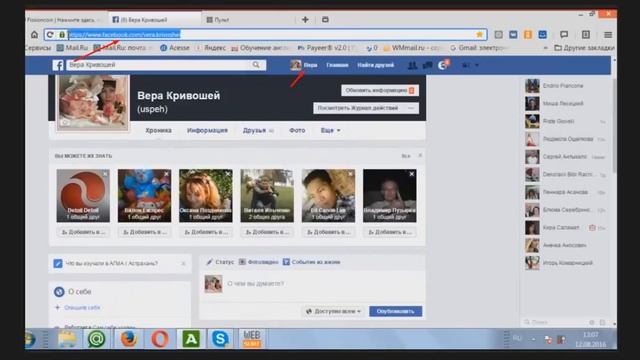Open privacy shortcuts lock icon

(x=465, y=65)
